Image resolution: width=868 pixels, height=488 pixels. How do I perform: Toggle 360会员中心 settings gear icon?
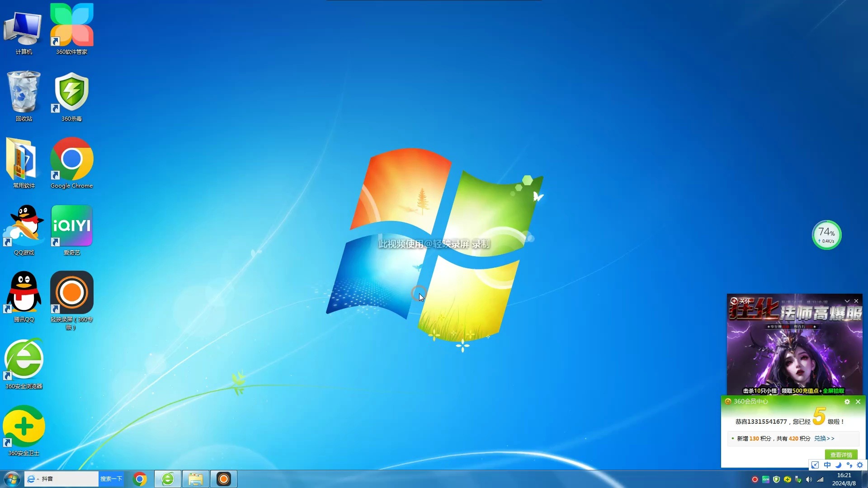coord(847,400)
